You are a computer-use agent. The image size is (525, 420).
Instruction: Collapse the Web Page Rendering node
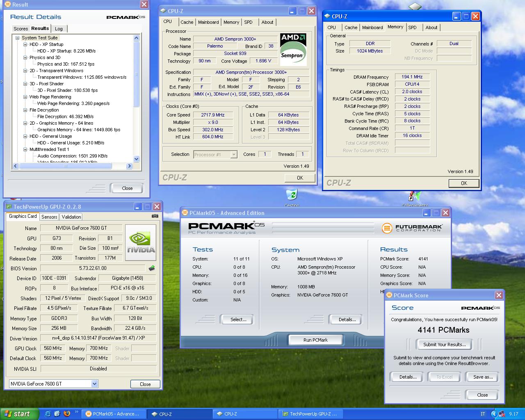click(25, 97)
